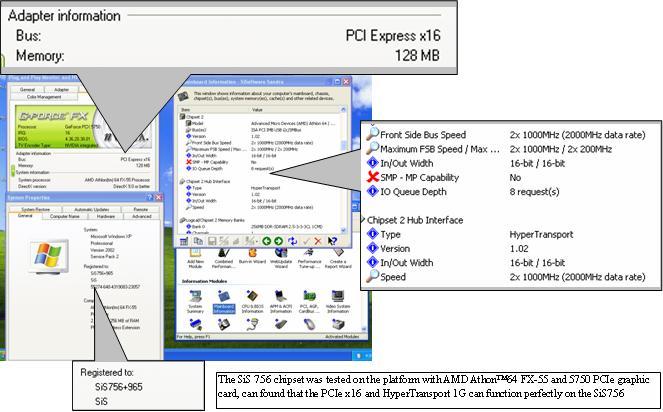Select the Bus(es) row in Mainboard window list

pos(259,130)
